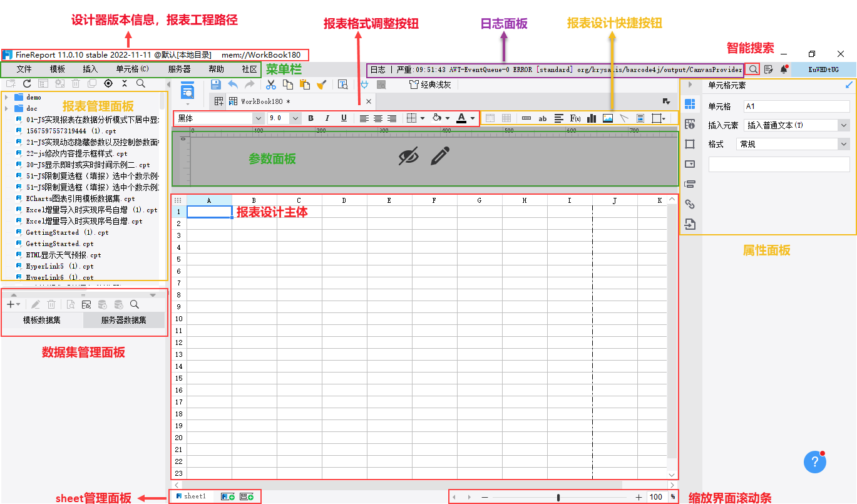Select the sheet1 tab
857x504 pixels.
[192, 496]
